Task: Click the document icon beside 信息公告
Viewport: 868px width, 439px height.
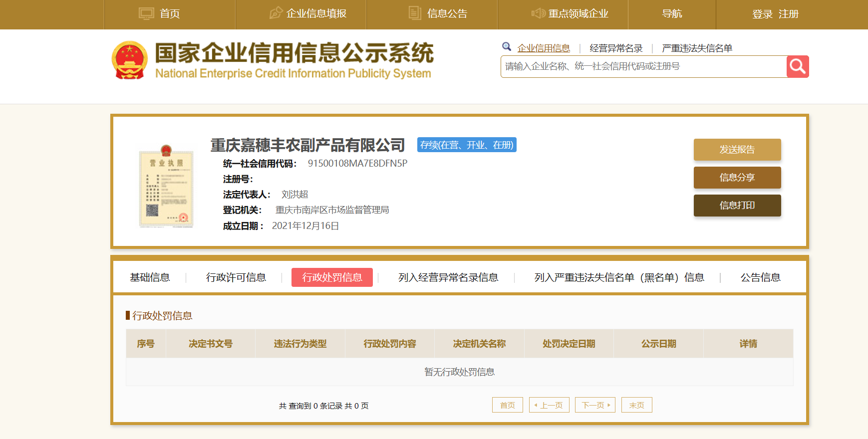Action: [x=415, y=13]
